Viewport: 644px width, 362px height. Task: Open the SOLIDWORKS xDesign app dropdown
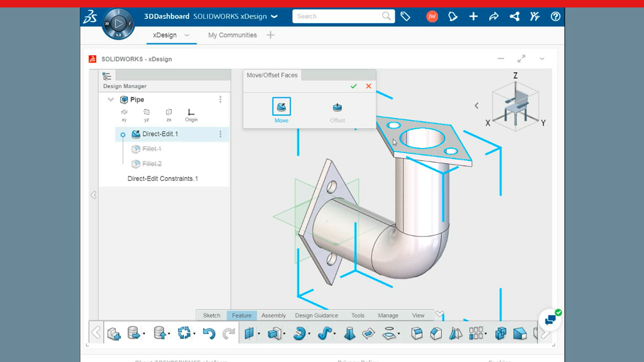[x=274, y=16]
